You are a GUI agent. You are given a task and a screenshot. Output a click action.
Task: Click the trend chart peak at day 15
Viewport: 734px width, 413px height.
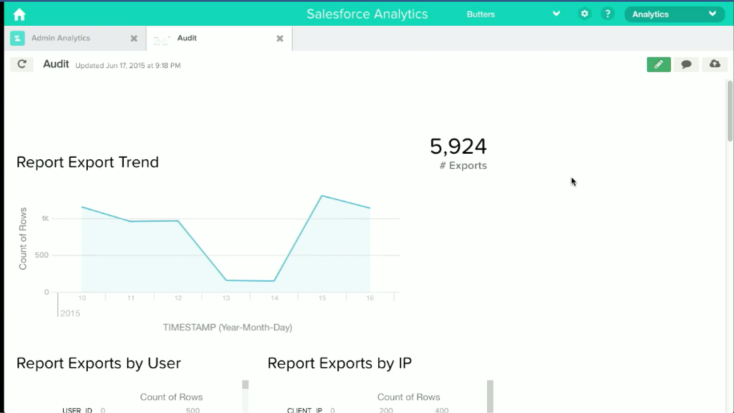[x=322, y=196]
